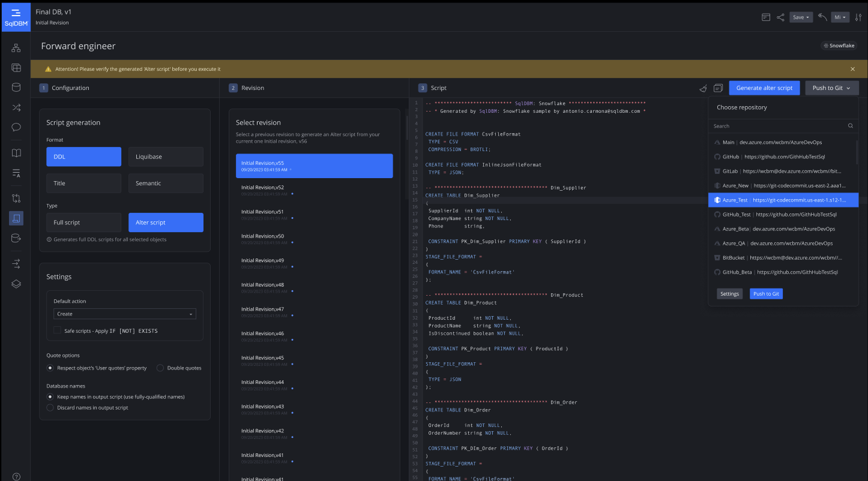The width and height of the screenshot is (868, 481).
Task: Select the GitHub_Beta repository entry
Action: (x=783, y=272)
